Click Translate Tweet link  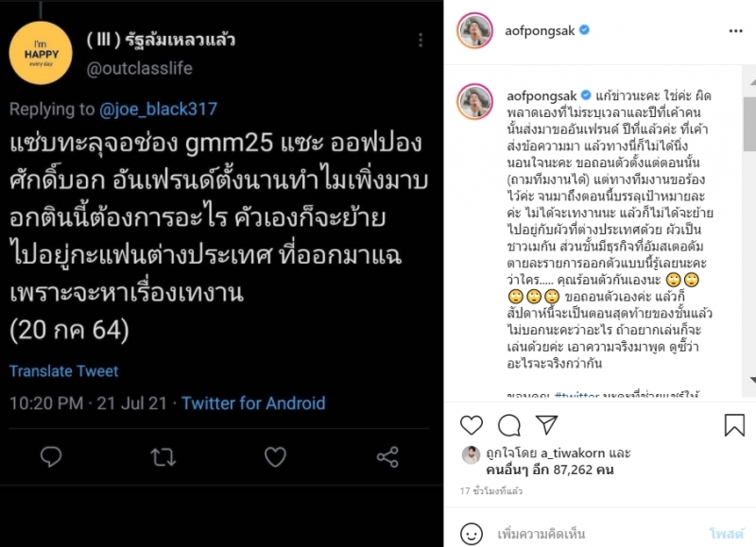coord(64,371)
